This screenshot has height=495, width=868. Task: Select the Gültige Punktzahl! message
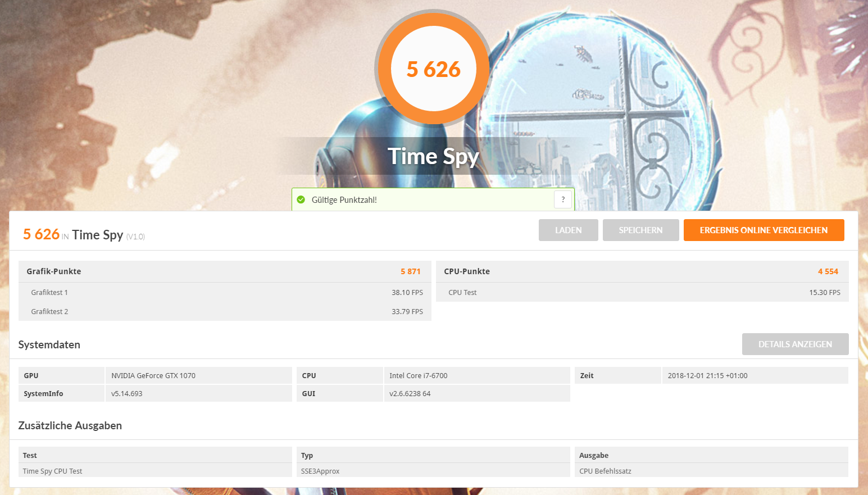[344, 200]
